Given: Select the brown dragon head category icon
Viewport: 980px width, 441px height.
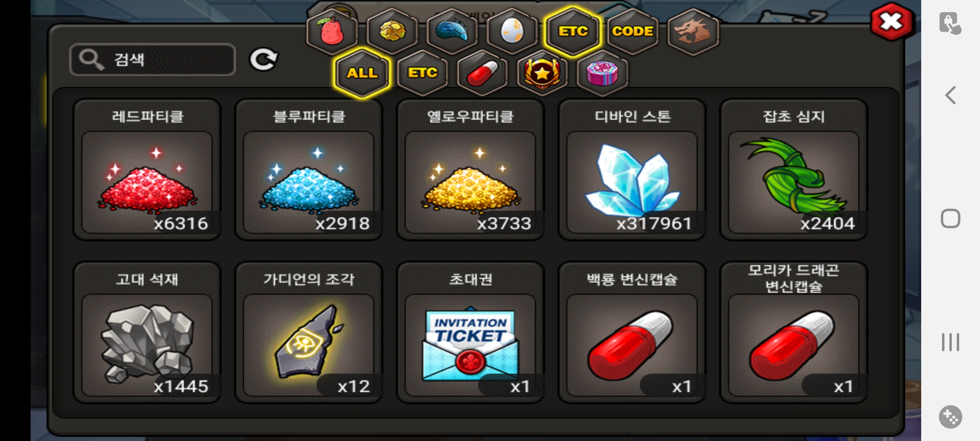Looking at the screenshot, I should (x=693, y=31).
